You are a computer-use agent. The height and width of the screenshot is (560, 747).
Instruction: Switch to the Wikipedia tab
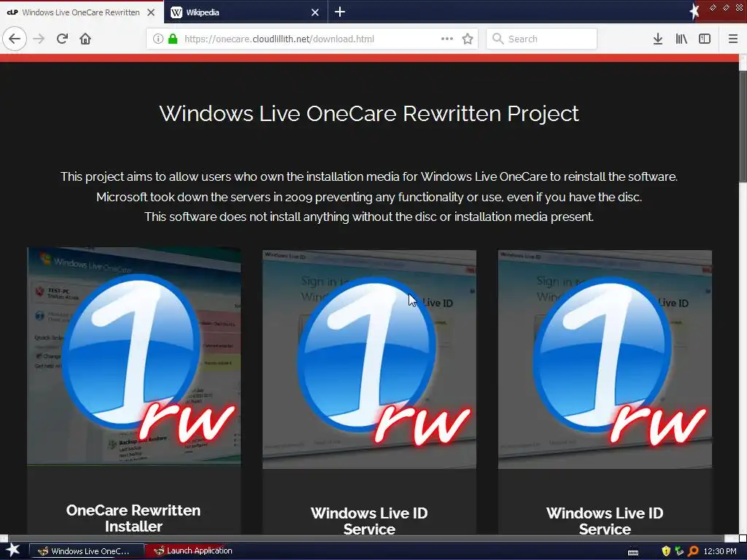[246, 12]
